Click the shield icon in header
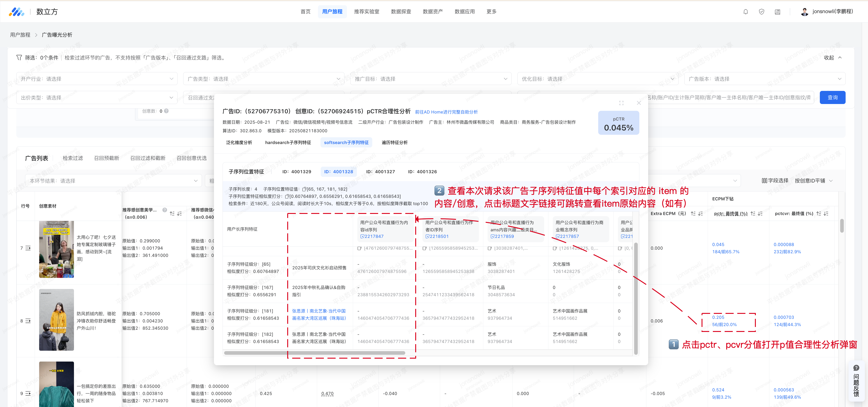868x407 pixels. (761, 12)
